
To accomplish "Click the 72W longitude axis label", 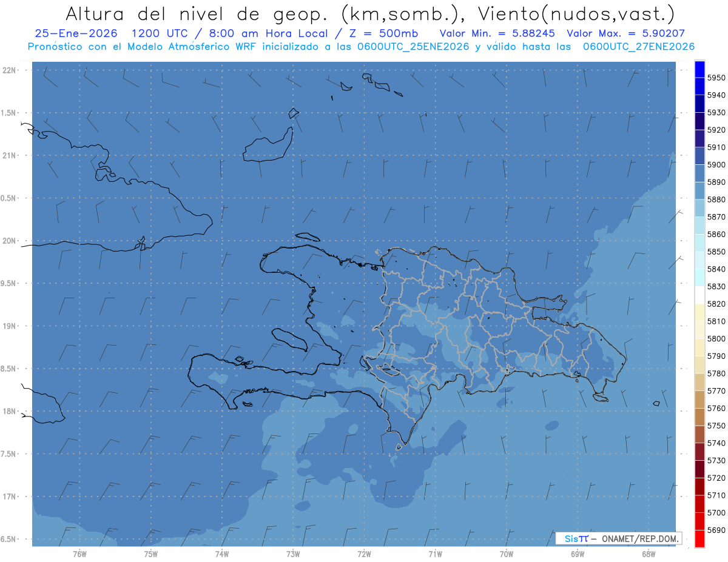I will 365,554.
